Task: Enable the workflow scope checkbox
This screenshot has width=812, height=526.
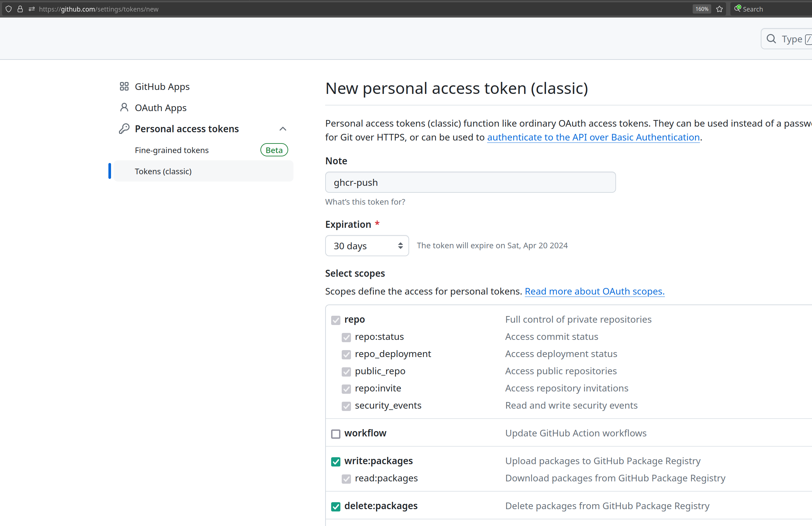Action: pos(336,434)
